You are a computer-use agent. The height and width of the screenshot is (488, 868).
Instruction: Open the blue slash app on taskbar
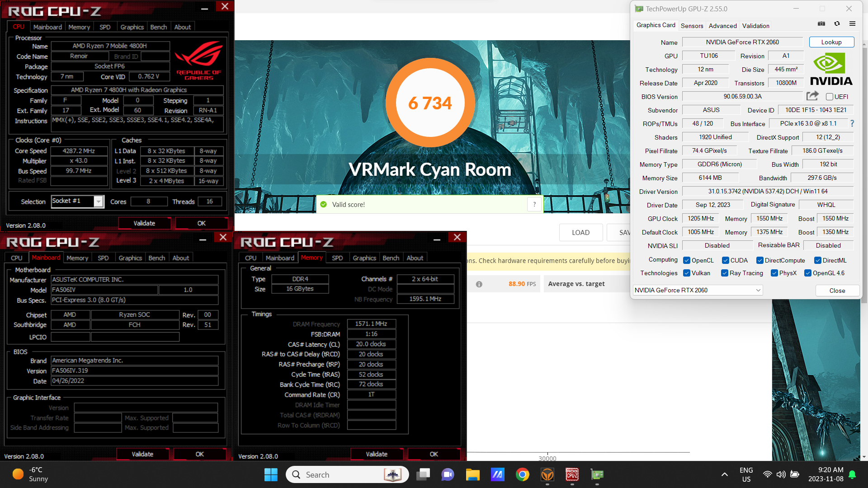tap(497, 474)
